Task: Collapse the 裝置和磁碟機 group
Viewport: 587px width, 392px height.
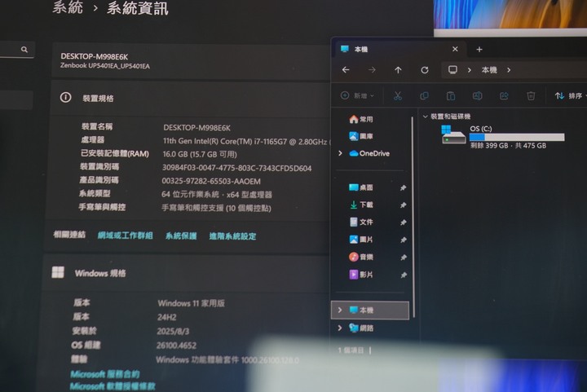Action: click(426, 117)
